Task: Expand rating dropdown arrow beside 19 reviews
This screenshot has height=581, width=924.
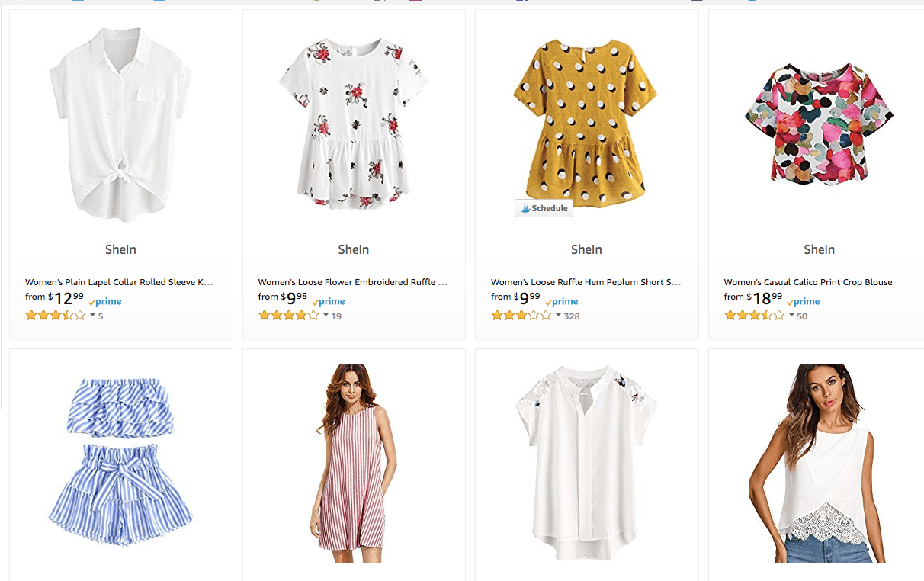Action: click(x=326, y=316)
